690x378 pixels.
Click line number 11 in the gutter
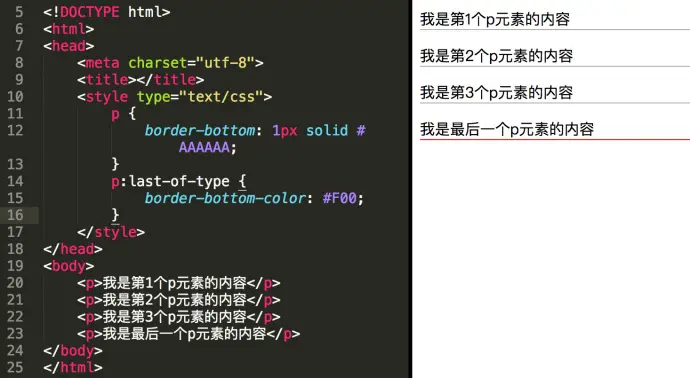point(15,114)
